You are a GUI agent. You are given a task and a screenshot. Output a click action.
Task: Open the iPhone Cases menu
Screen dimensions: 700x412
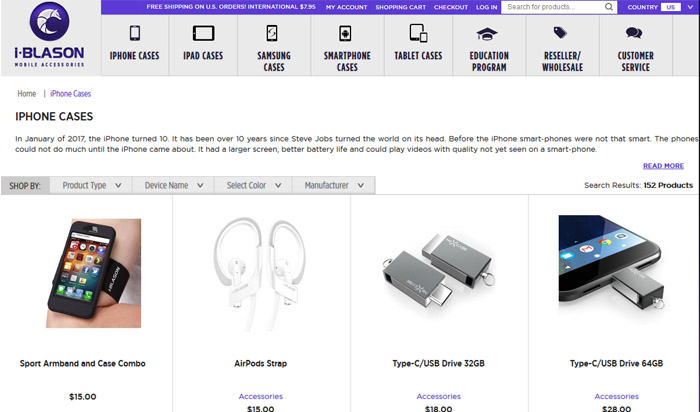[x=135, y=55]
